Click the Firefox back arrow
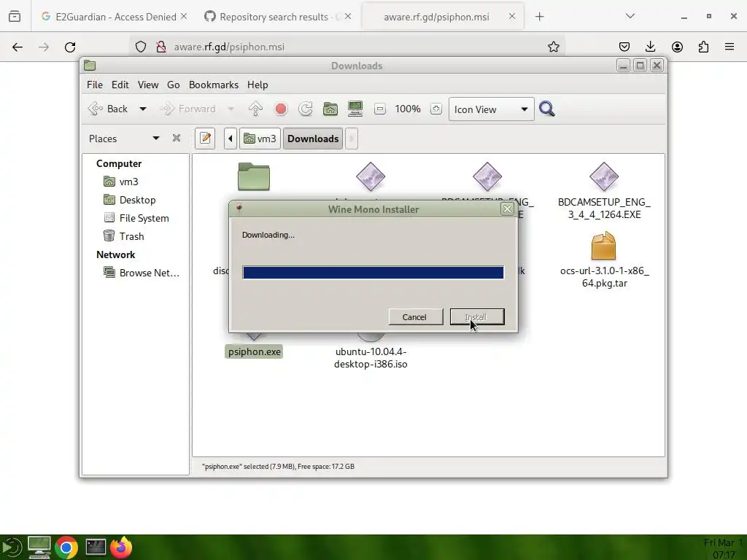 (18, 47)
